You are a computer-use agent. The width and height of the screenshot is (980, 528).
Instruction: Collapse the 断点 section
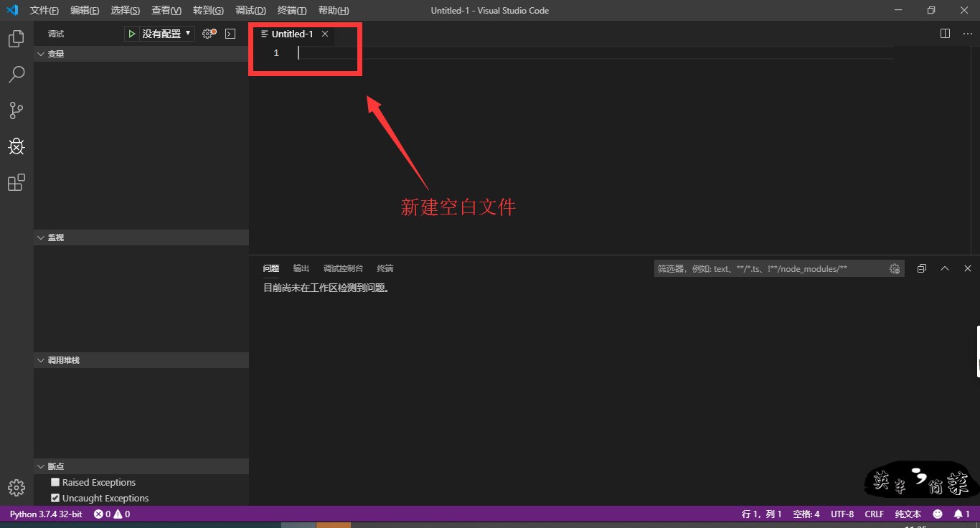click(141, 466)
